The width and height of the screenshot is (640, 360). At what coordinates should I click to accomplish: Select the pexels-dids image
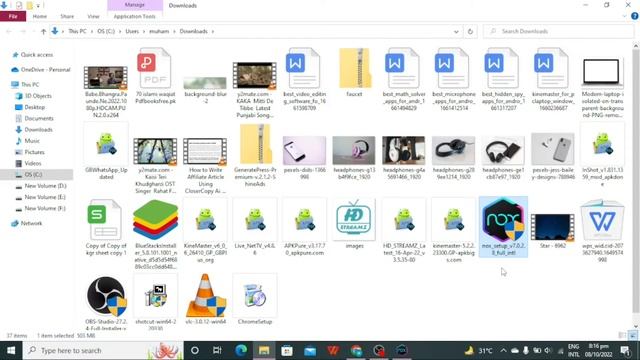point(304,158)
